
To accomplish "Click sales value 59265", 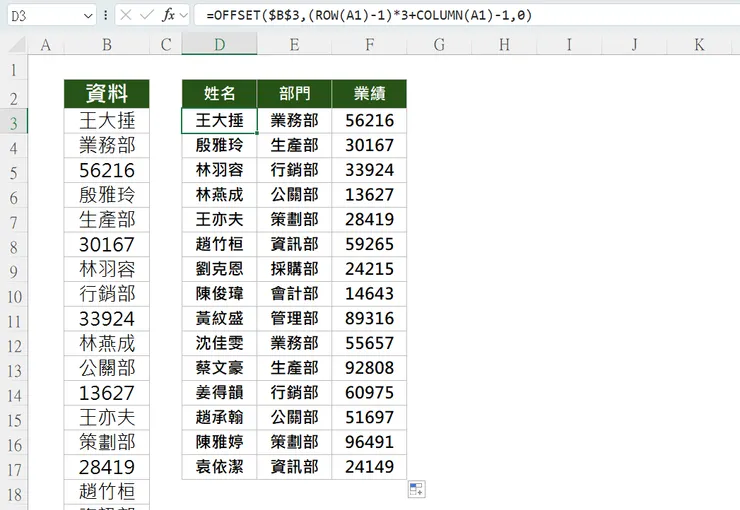I will (x=370, y=244).
